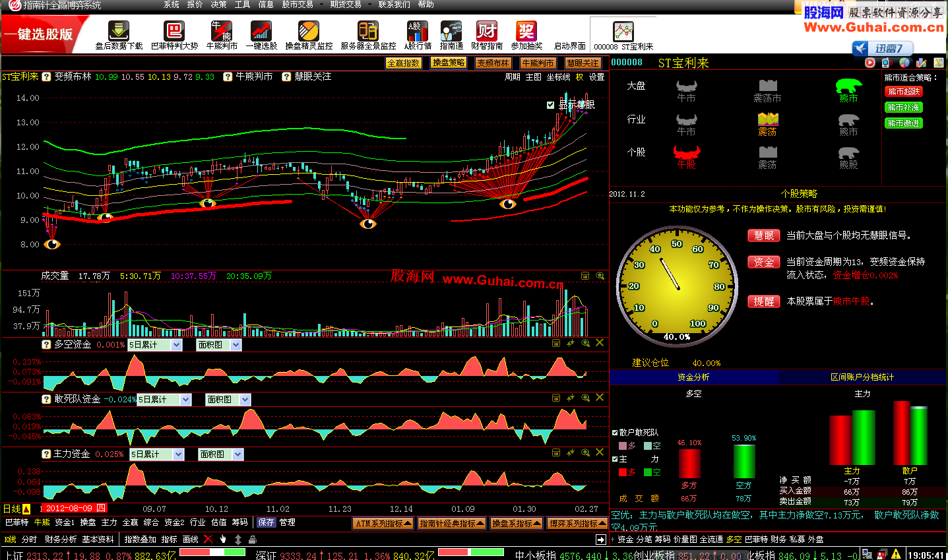Viewport: 948px width, 560px height.
Task: Click the 熊市超跌 strategy button
Action: click(903, 92)
